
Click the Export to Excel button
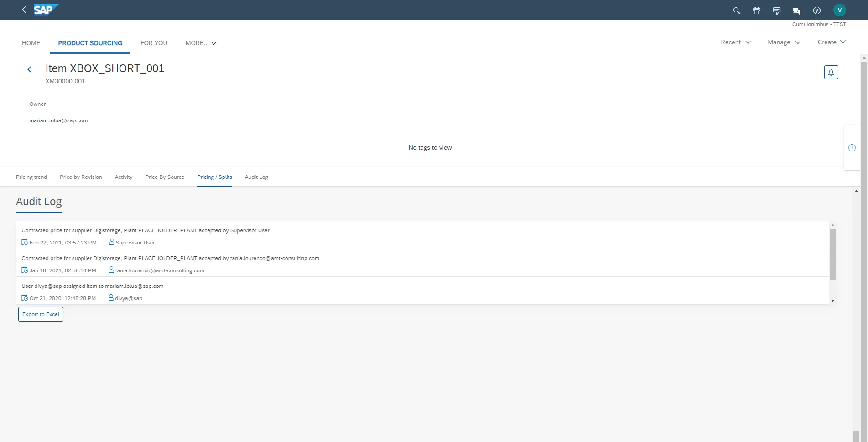[41, 314]
